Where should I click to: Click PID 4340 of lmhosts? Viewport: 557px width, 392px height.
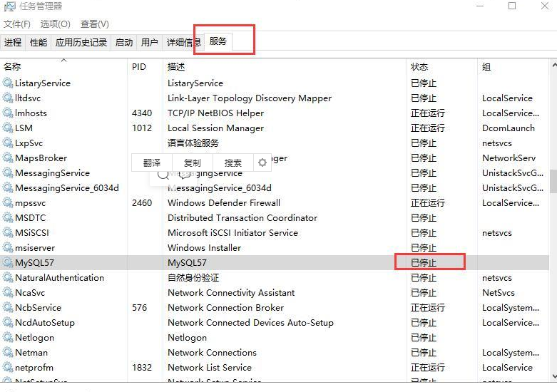142,113
